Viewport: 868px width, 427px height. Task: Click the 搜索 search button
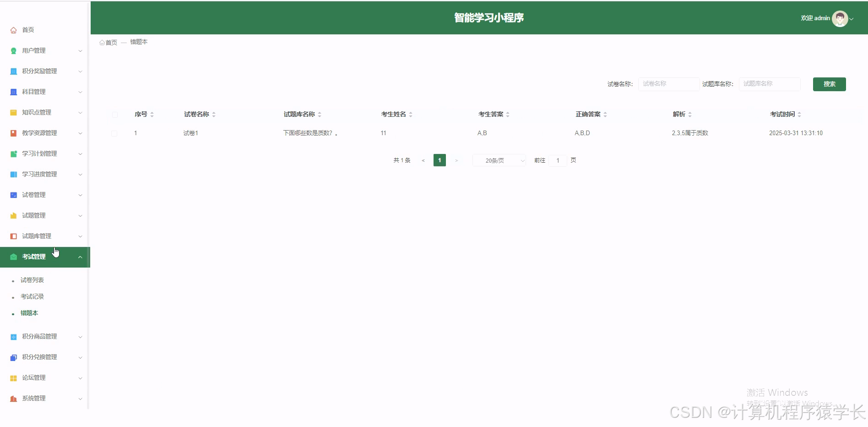(829, 84)
